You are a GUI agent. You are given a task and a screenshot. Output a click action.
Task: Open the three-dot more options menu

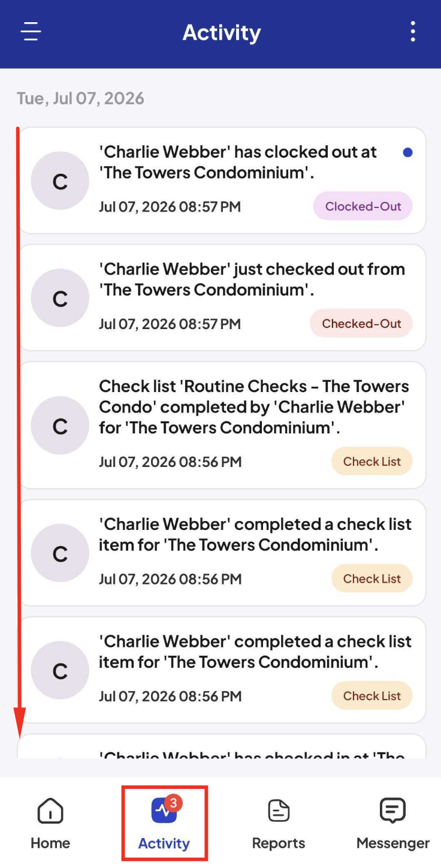[413, 32]
